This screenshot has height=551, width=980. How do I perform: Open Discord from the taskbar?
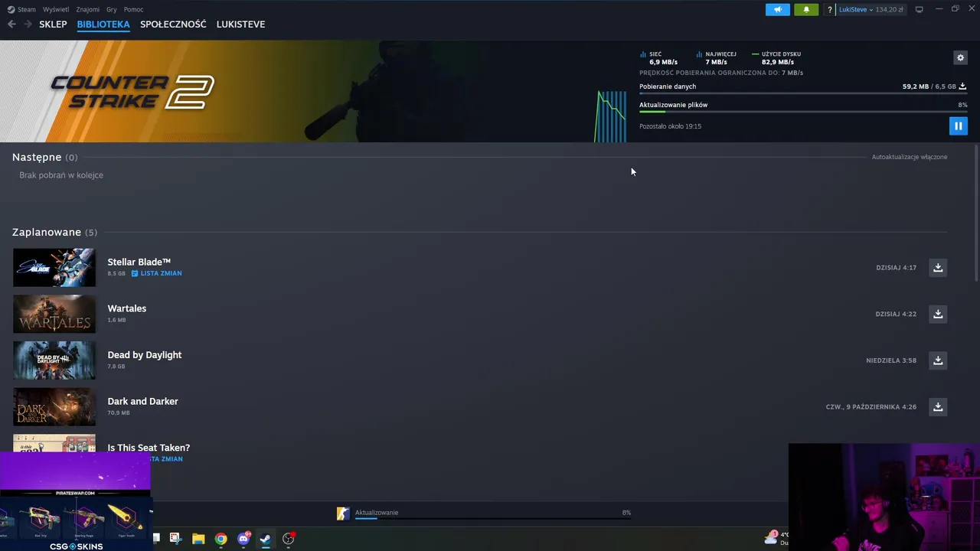(243, 539)
